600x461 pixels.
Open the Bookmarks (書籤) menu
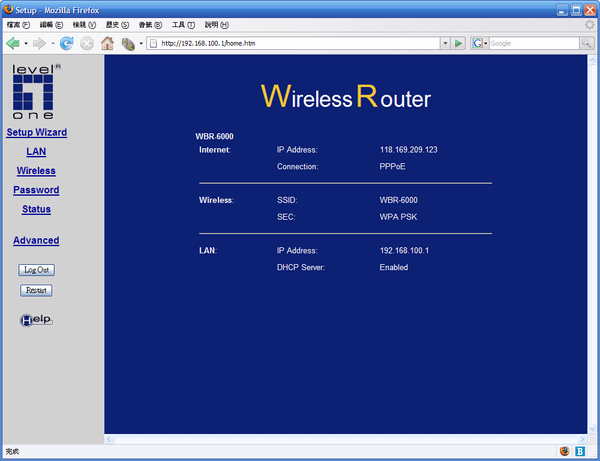click(150, 25)
